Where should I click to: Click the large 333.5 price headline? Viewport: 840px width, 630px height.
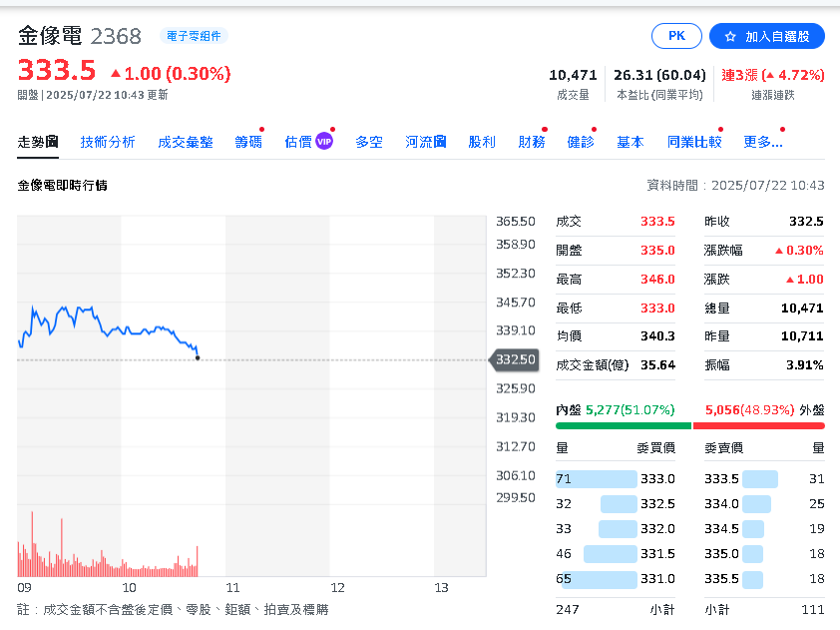pyautogui.click(x=57, y=70)
